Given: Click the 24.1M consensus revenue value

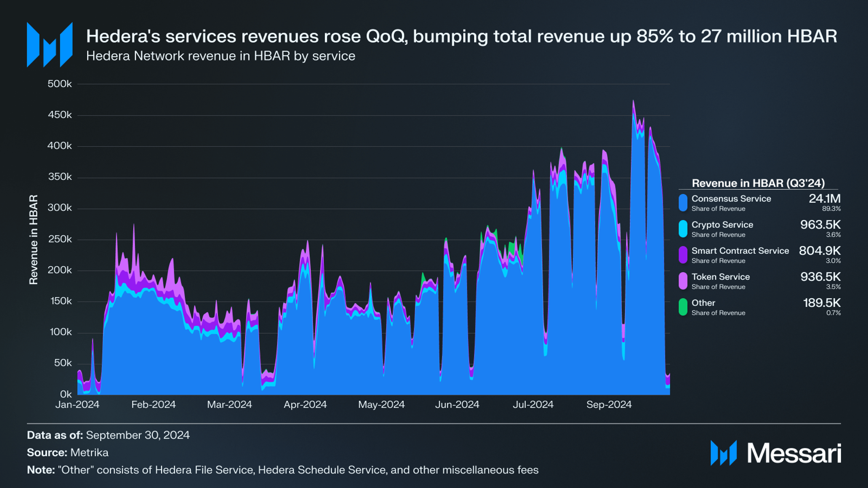Looking at the screenshot, I should tap(824, 199).
